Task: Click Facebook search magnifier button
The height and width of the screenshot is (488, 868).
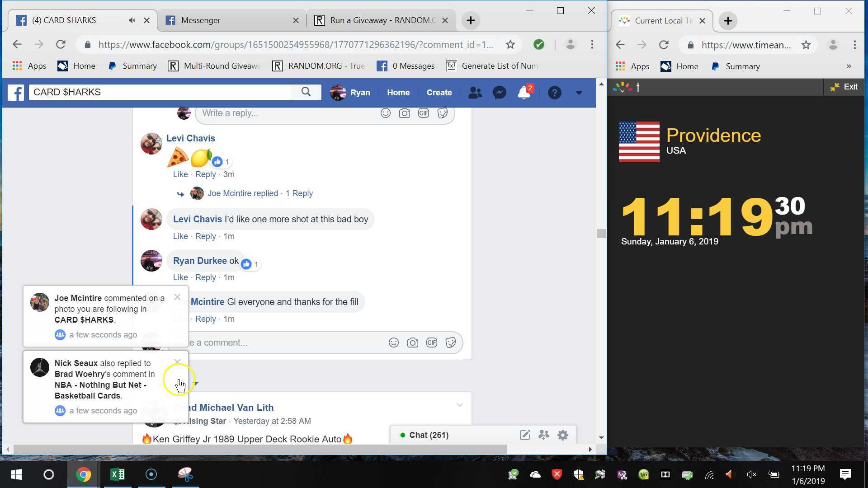Action: [306, 92]
